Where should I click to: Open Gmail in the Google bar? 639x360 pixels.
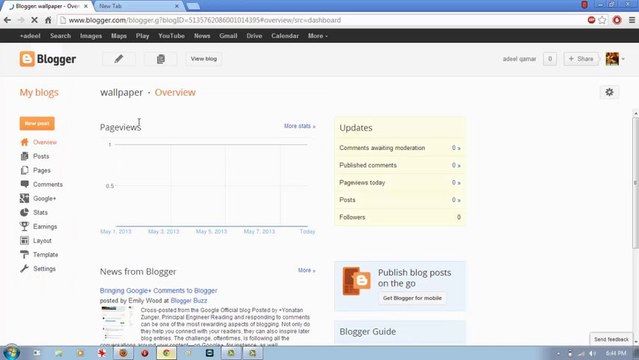coord(228,36)
